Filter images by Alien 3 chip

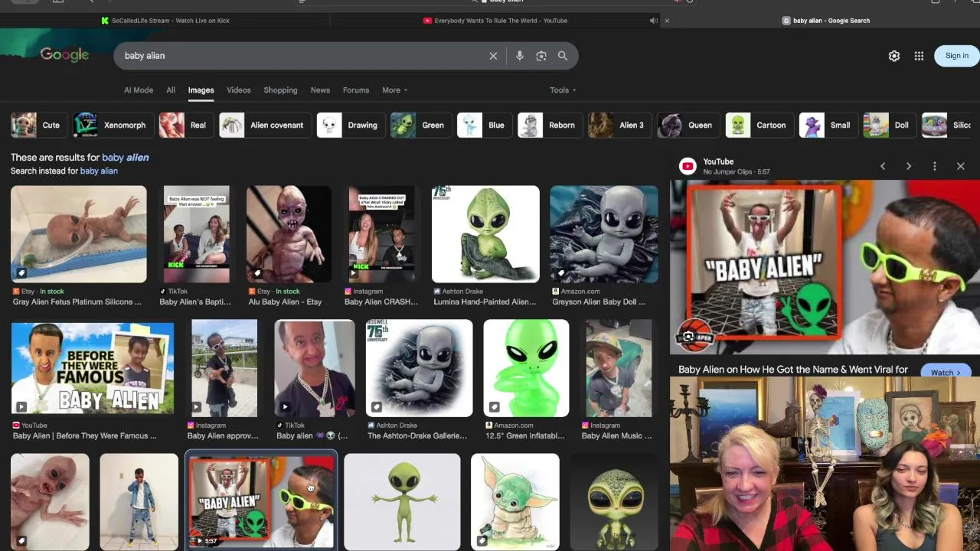pyautogui.click(x=619, y=125)
